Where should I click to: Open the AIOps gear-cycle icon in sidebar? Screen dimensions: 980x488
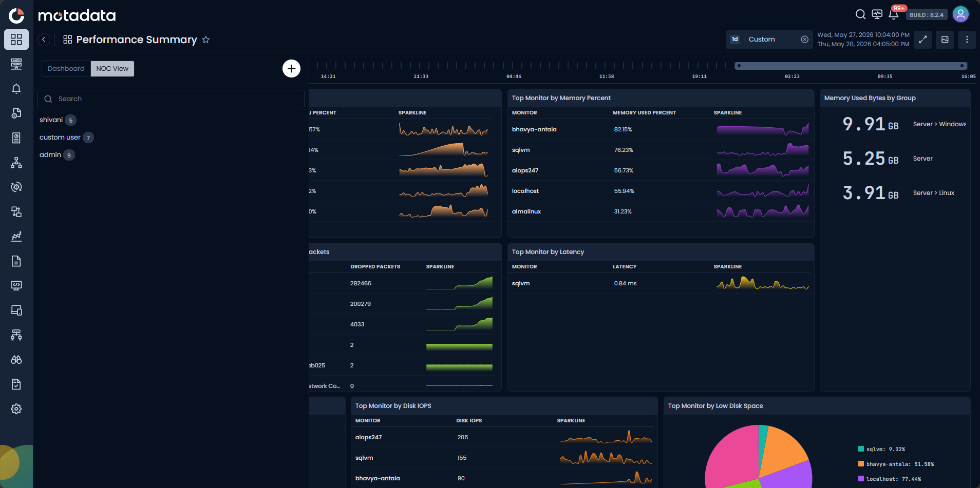coord(16,187)
